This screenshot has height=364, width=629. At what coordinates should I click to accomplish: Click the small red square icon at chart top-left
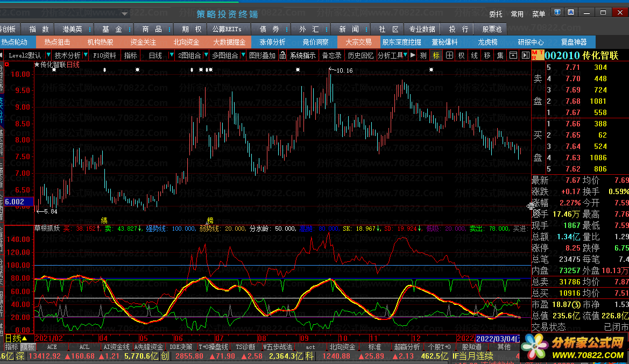[7, 64]
